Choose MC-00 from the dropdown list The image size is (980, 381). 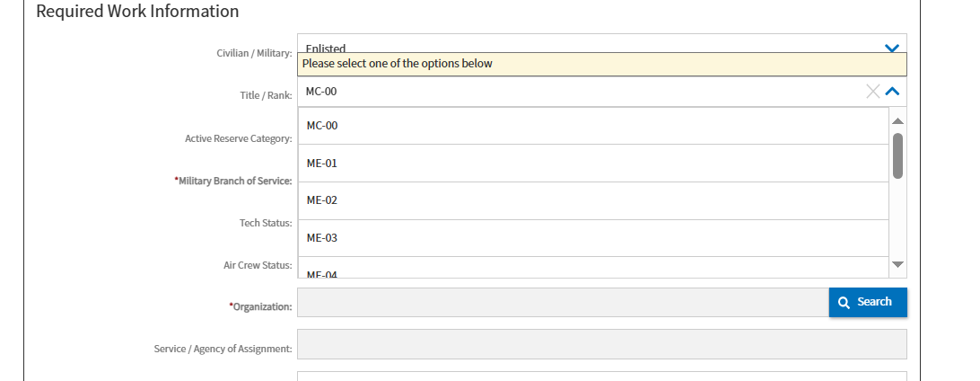point(592,126)
